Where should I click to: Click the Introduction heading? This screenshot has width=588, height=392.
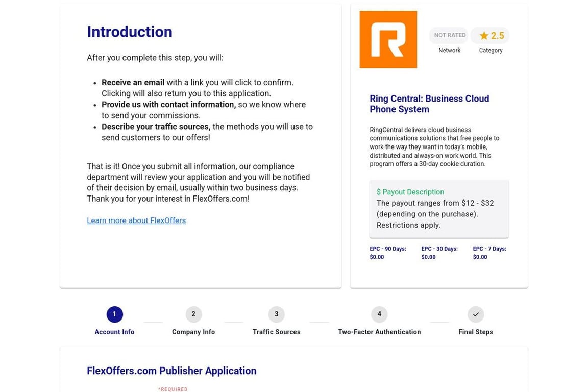point(130,32)
